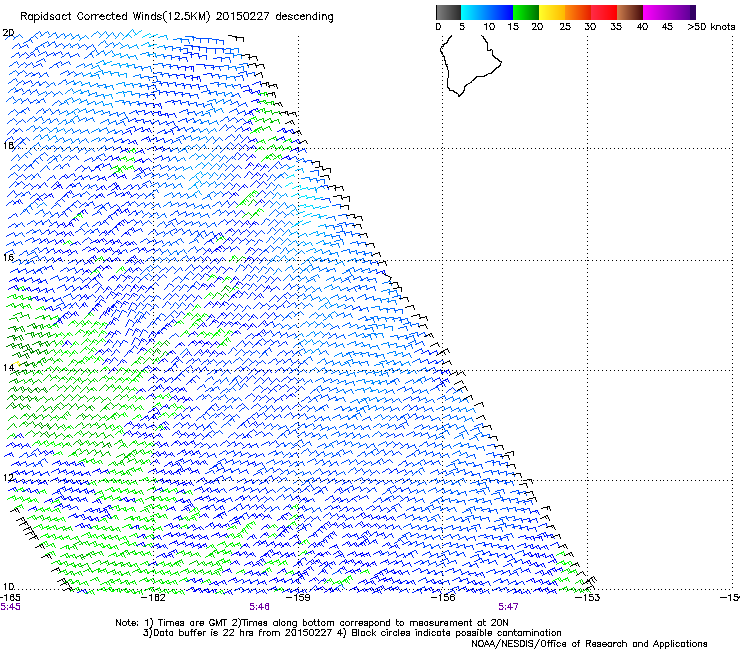Click the '35' legend scale label
Image resolution: width=740 pixels, height=650 pixels.
[x=616, y=27]
